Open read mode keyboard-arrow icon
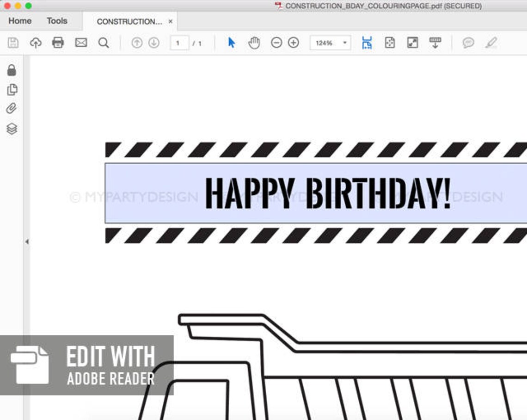This screenshot has width=527, height=420. click(435, 43)
